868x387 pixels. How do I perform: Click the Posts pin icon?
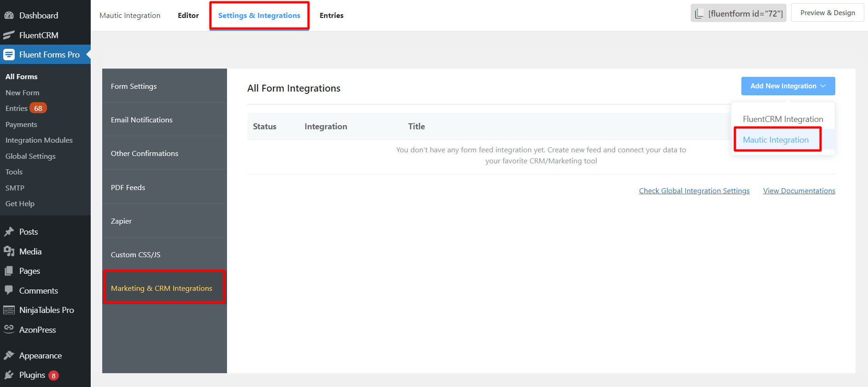tap(9, 232)
